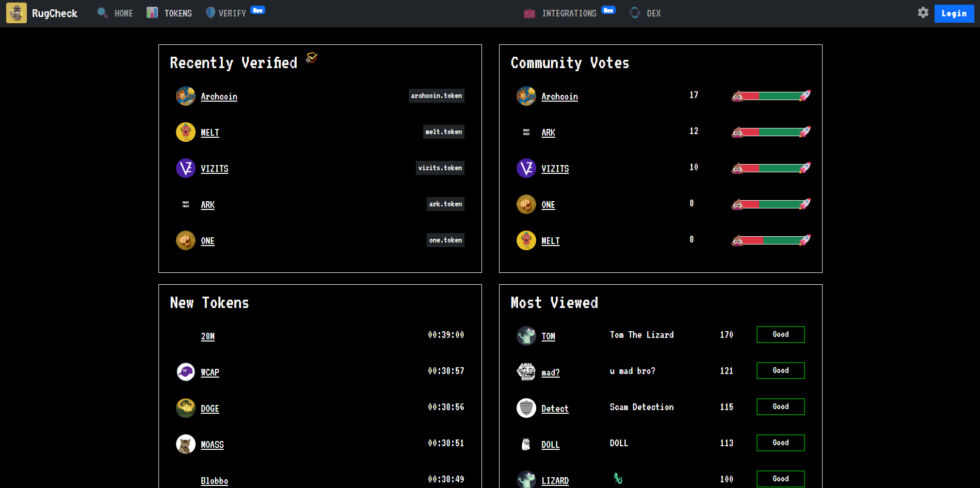Click the melt.token domain badge

443,132
